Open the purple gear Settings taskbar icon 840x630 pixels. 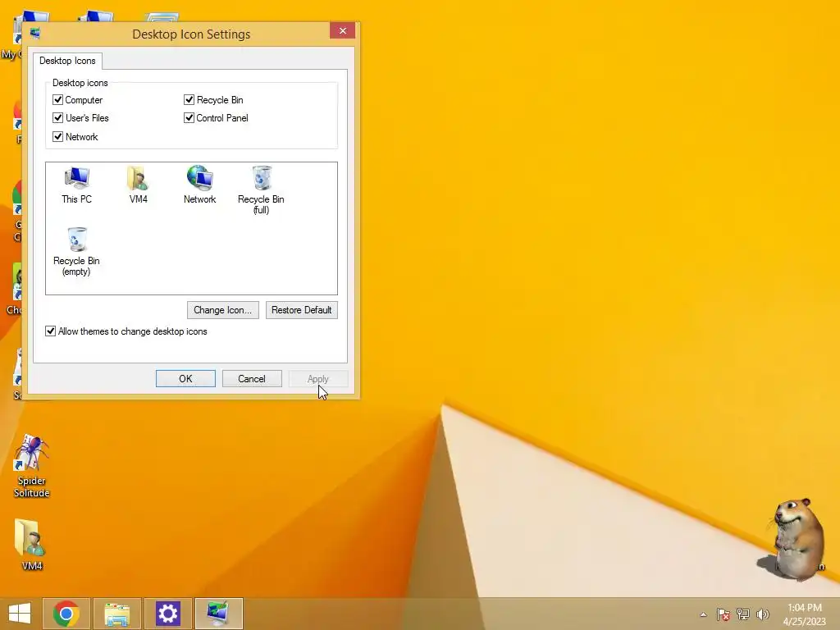pos(167,614)
